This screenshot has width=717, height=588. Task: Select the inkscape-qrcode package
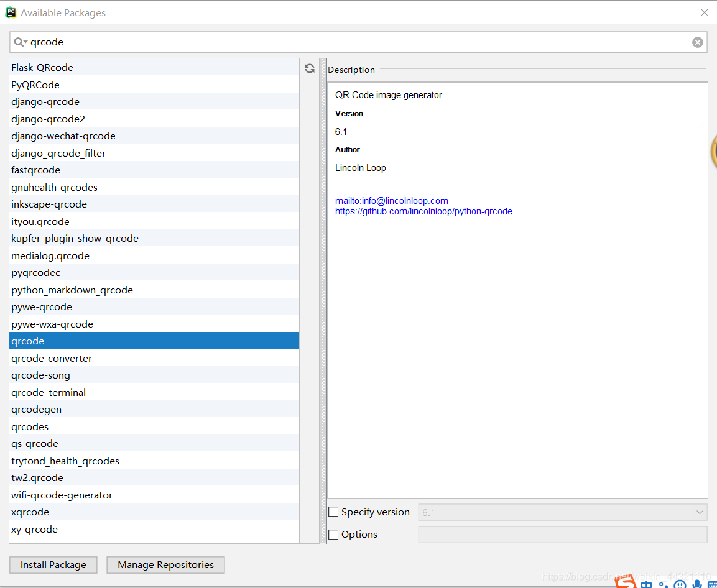point(154,204)
